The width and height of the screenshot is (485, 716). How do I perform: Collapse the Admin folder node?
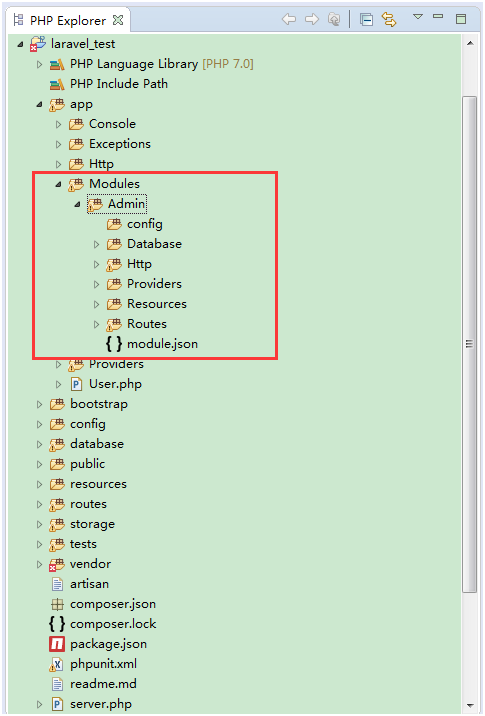point(77,204)
